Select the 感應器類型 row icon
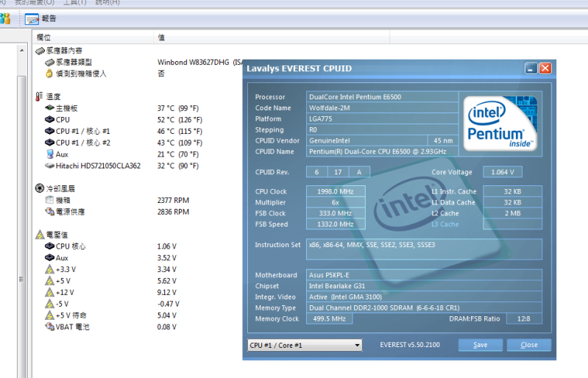588x378 pixels. [x=49, y=63]
